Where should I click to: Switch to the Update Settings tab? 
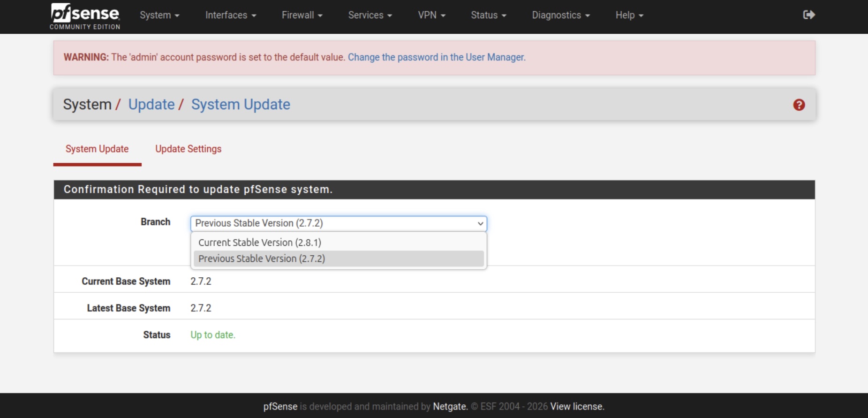(188, 149)
